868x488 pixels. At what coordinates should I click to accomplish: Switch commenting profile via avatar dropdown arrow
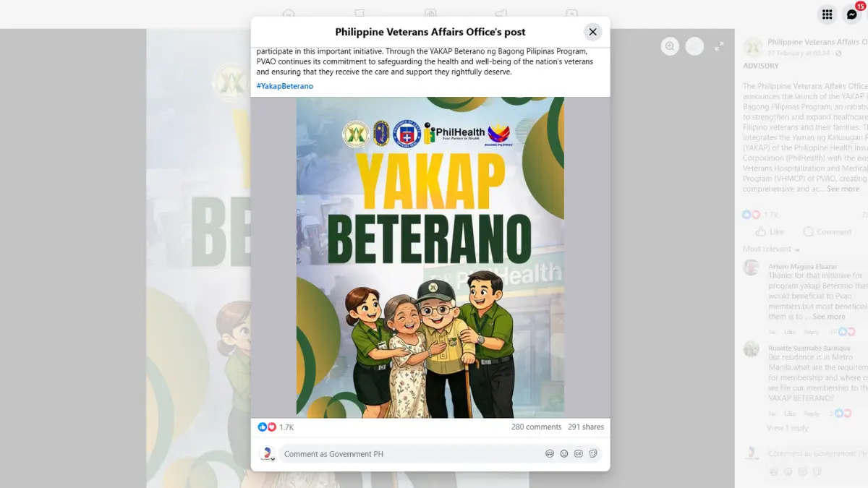pyautogui.click(x=273, y=459)
